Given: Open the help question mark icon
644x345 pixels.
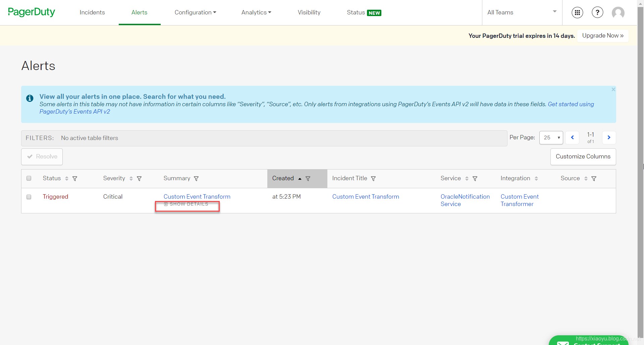Looking at the screenshot, I should pyautogui.click(x=597, y=12).
